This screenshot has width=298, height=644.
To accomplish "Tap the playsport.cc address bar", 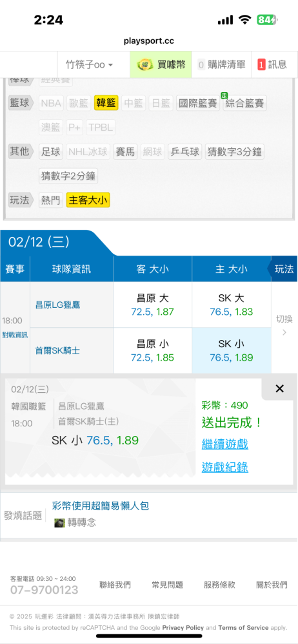I will pos(149,41).
